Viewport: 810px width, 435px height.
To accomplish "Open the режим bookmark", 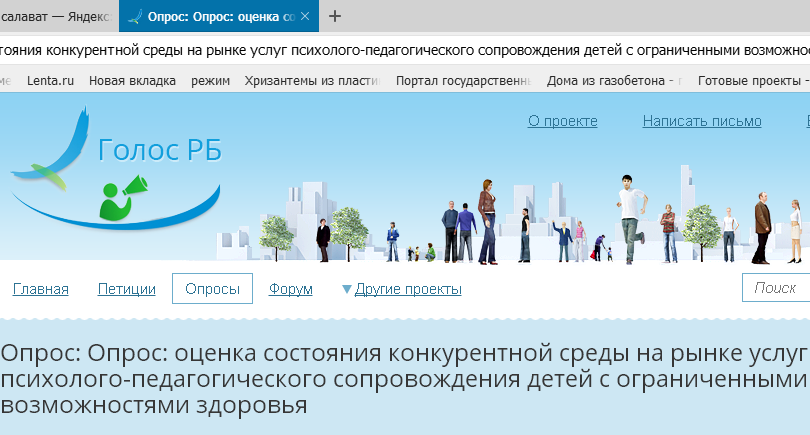I will tap(211, 81).
